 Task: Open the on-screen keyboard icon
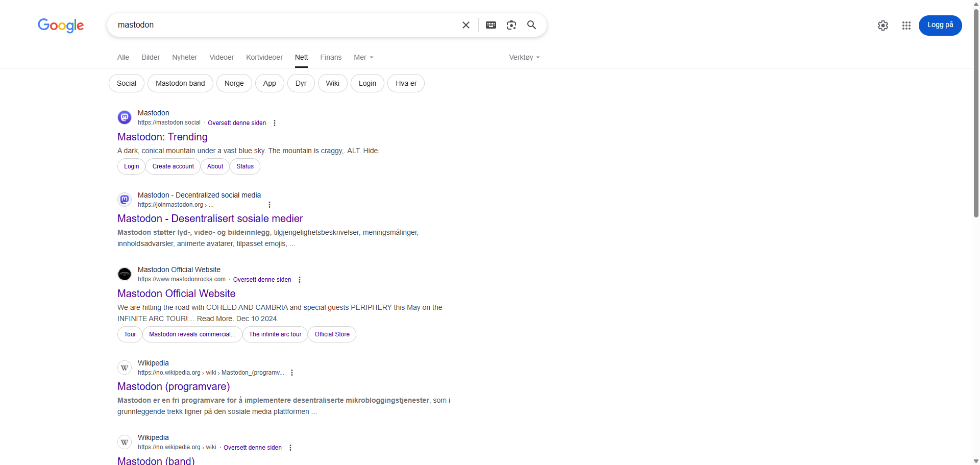(491, 25)
